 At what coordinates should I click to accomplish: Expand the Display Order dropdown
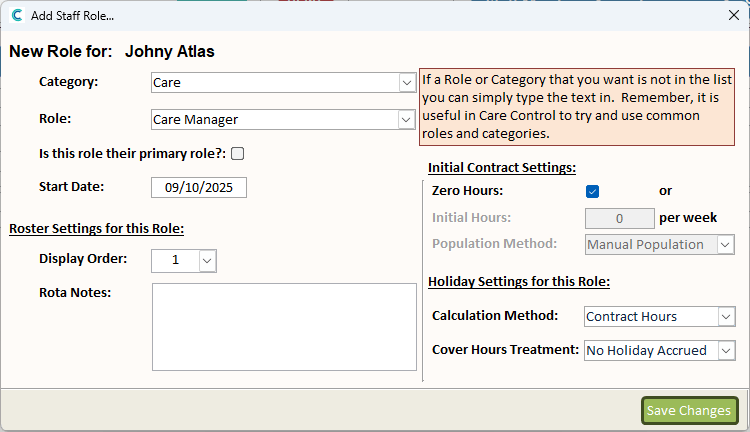point(207,260)
